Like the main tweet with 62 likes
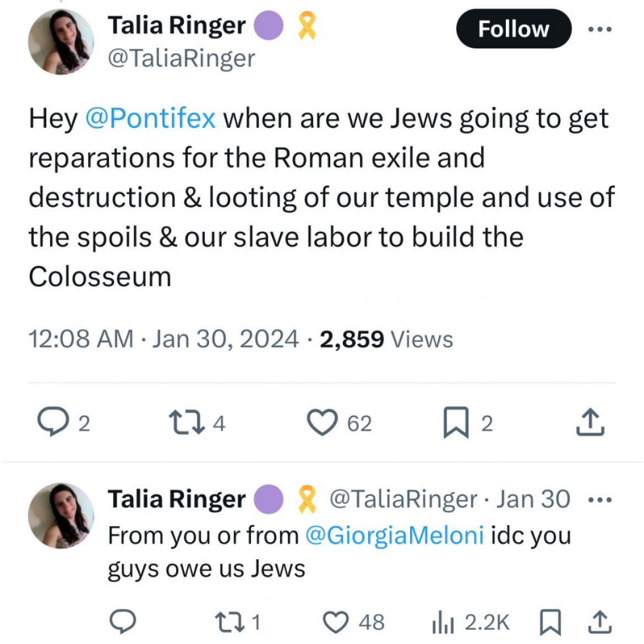 pyautogui.click(x=323, y=423)
